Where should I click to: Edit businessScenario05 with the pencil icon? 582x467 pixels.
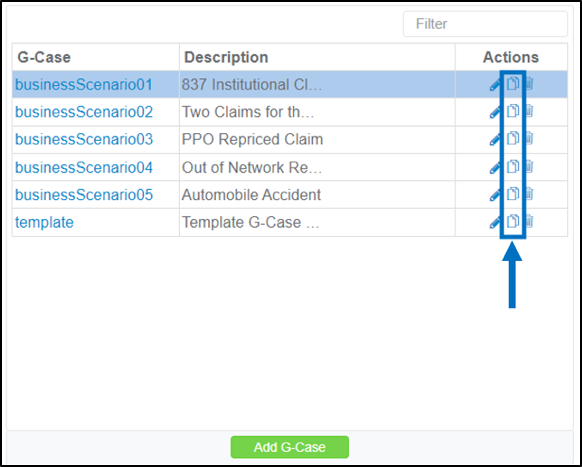point(495,195)
